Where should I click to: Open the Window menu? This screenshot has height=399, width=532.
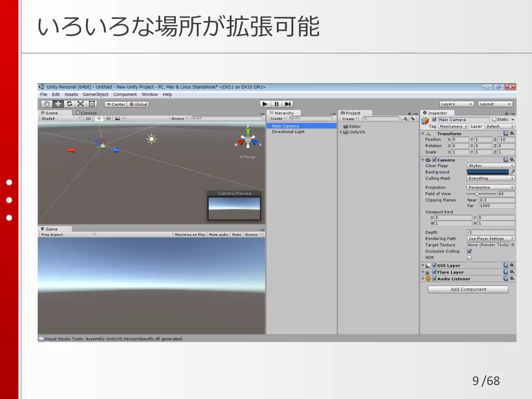(150, 94)
